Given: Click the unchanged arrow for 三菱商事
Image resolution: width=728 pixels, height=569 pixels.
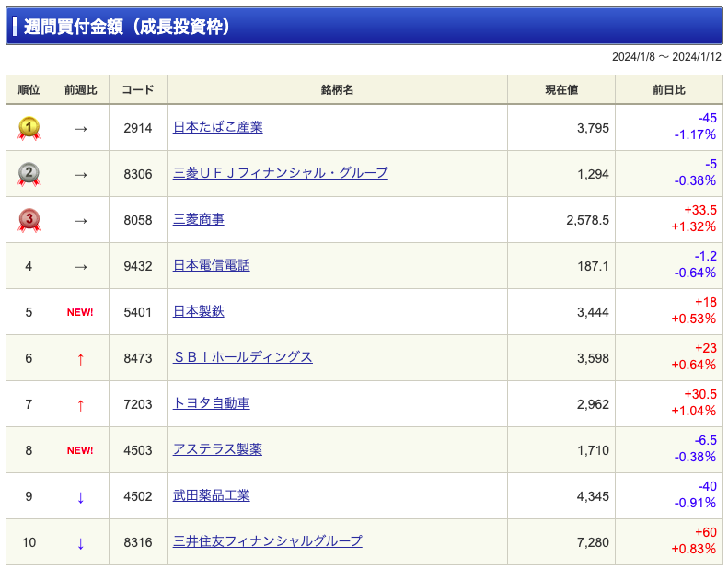Looking at the screenshot, I should tap(80, 221).
